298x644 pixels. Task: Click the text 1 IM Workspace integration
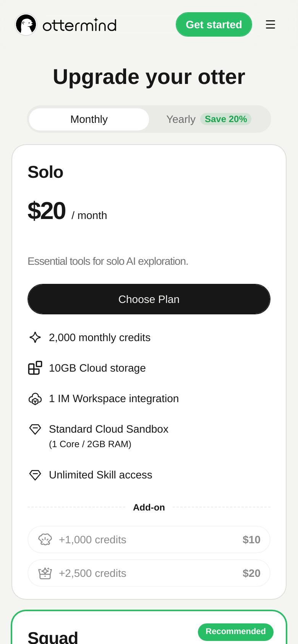pyautogui.click(x=114, y=399)
